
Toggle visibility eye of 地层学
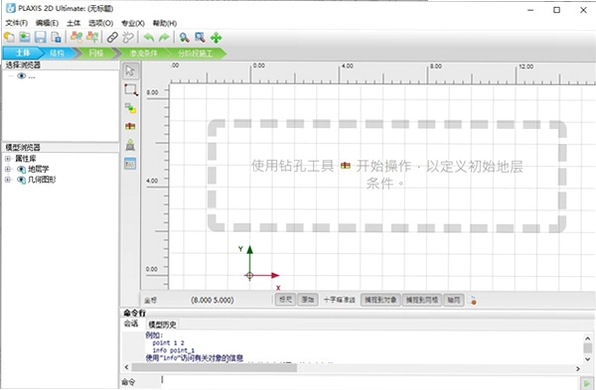click(x=22, y=169)
